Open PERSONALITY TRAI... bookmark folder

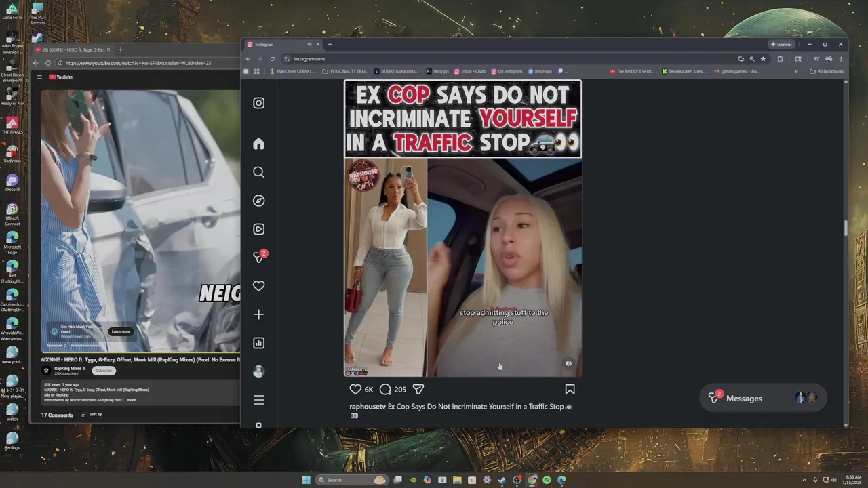point(345,71)
